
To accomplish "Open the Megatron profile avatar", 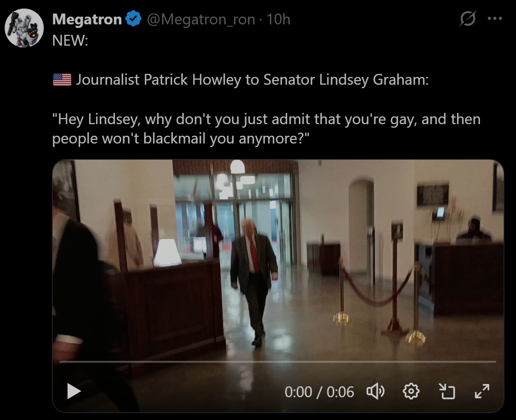I will point(24,28).
